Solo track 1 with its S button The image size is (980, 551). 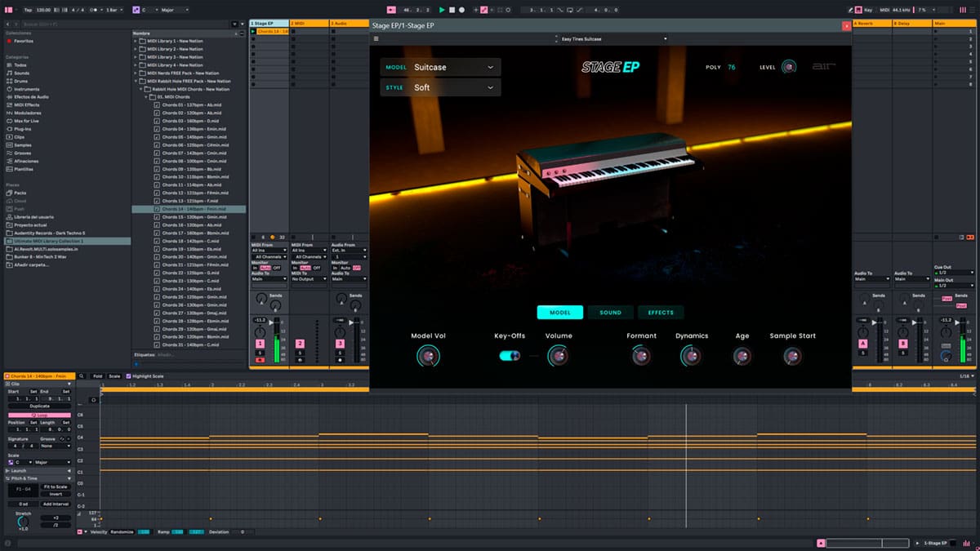click(x=260, y=353)
